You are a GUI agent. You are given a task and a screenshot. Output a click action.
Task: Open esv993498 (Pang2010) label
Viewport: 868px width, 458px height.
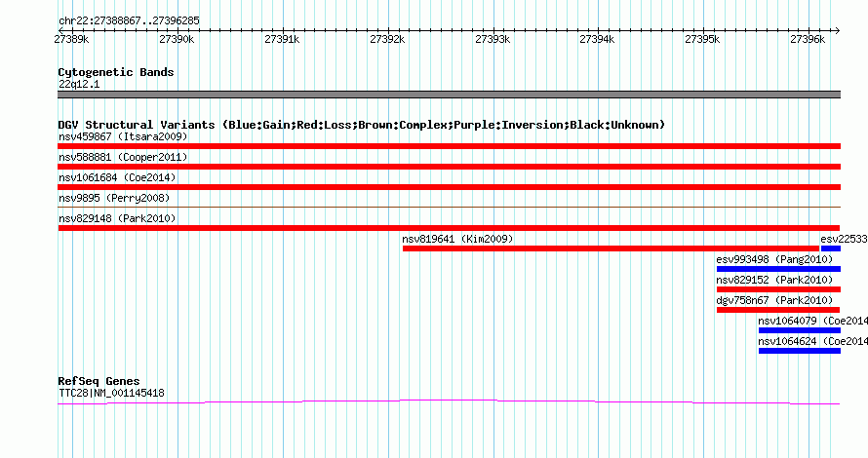pyautogui.click(x=774, y=259)
